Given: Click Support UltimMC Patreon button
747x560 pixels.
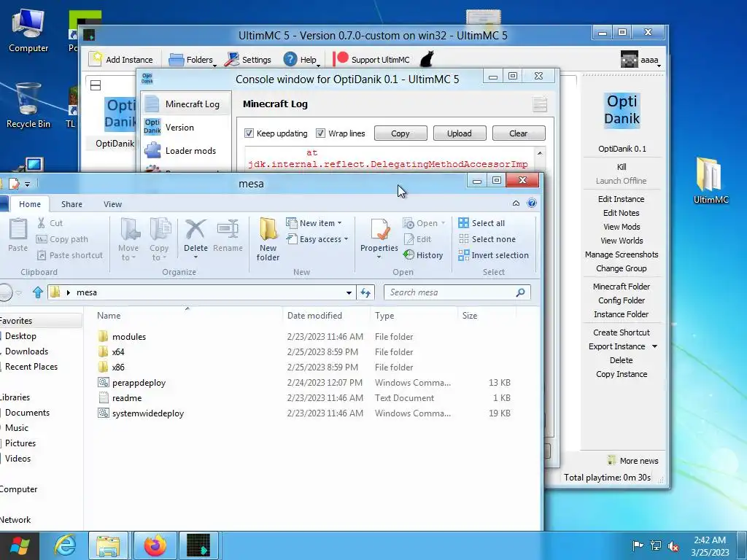Looking at the screenshot, I should 371,60.
